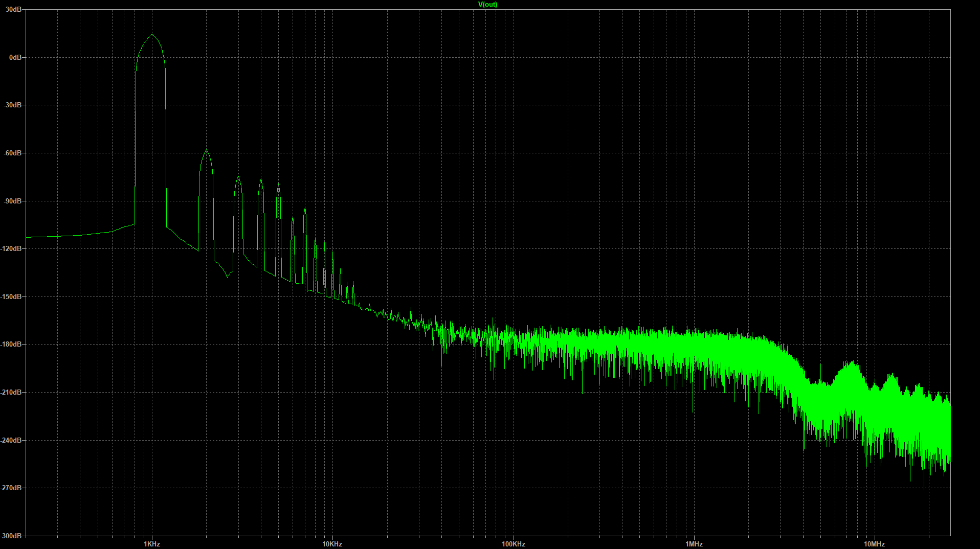Click the 10KHz frequency axis label
Image resolution: width=980 pixels, height=549 pixels.
(332, 544)
